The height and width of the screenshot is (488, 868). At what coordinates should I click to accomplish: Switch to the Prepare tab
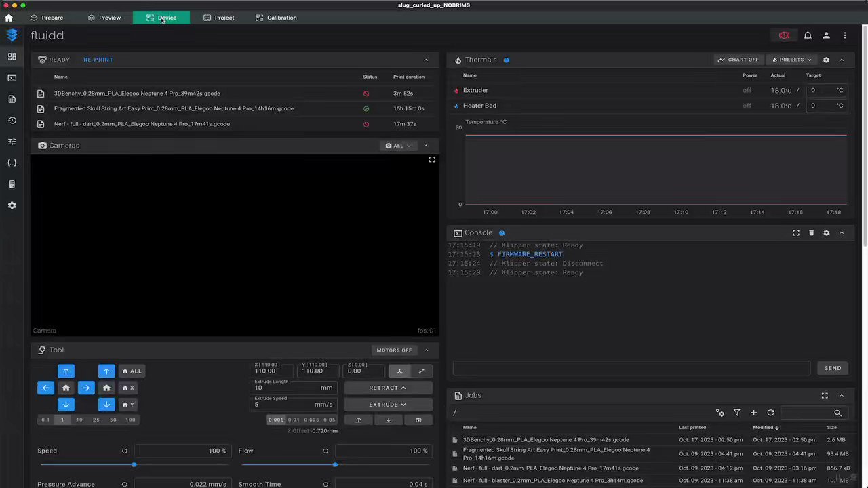[x=47, y=18]
